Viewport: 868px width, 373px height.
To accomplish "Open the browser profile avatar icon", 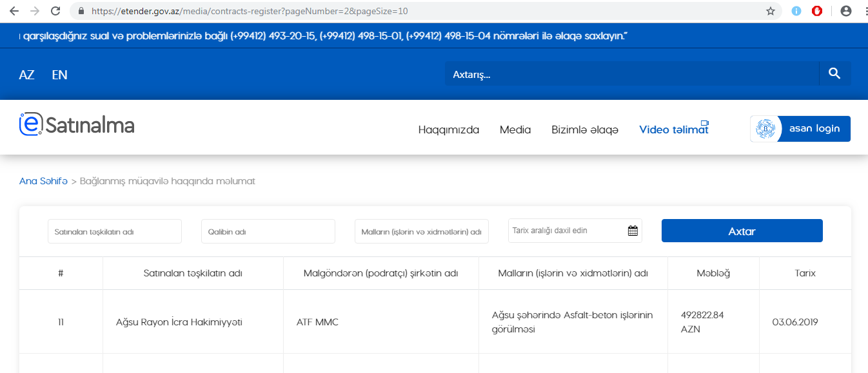I will pyautogui.click(x=846, y=11).
